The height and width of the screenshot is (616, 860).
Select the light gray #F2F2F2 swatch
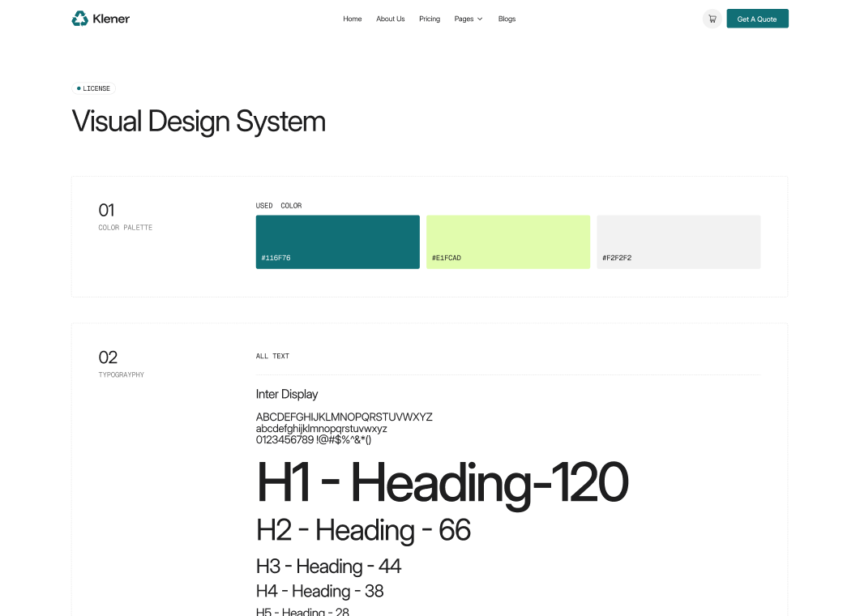tap(678, 242)
